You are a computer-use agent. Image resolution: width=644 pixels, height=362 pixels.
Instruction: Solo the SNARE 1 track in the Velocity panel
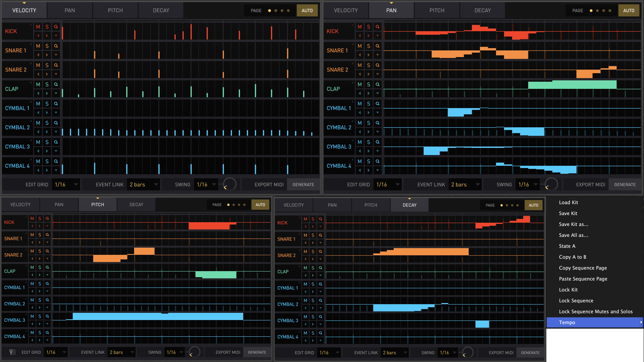click(47, 46)
